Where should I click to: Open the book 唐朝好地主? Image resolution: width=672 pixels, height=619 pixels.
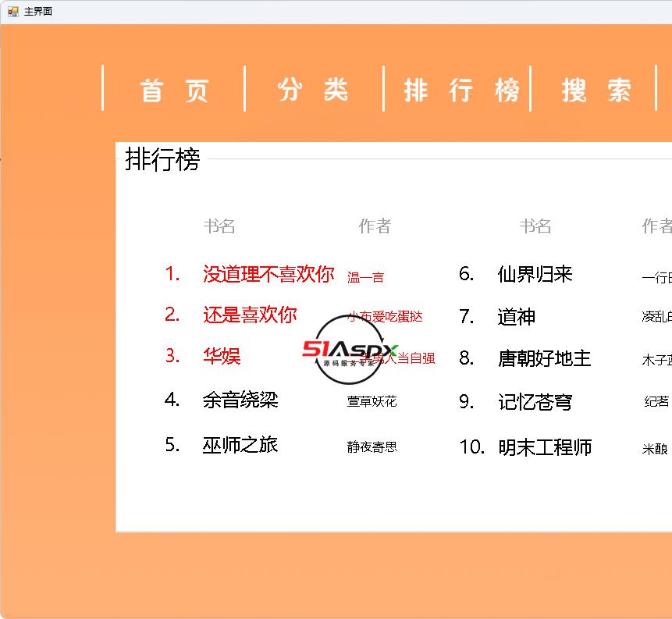click(x=544, y=359)
